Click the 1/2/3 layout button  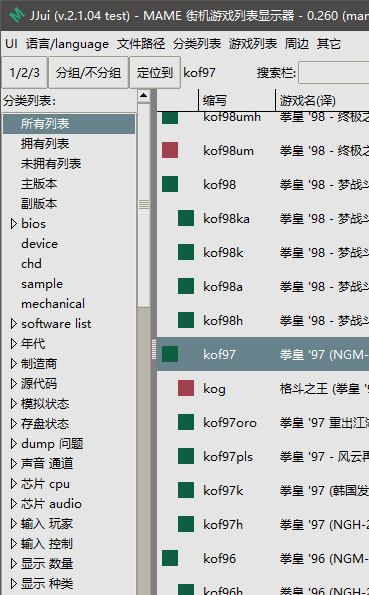pyautogui.click(x=24, y=72)
